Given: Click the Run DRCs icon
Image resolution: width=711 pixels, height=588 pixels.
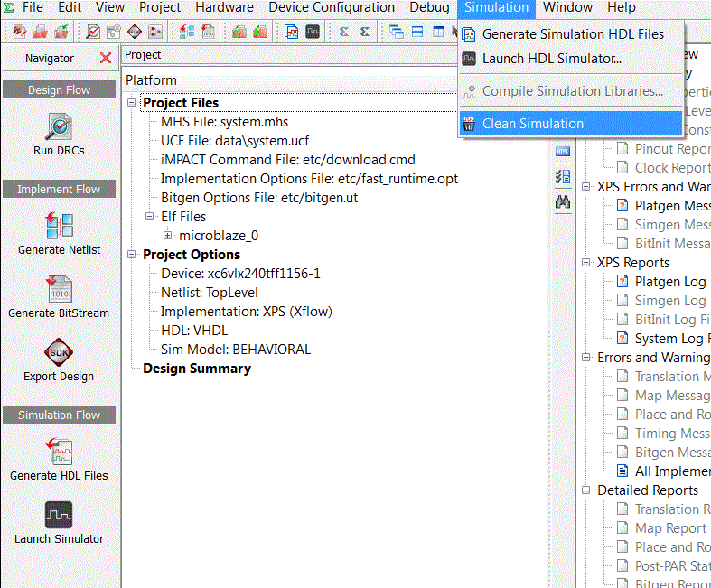Looking at the screenshot, I should (x=59, y=126).
